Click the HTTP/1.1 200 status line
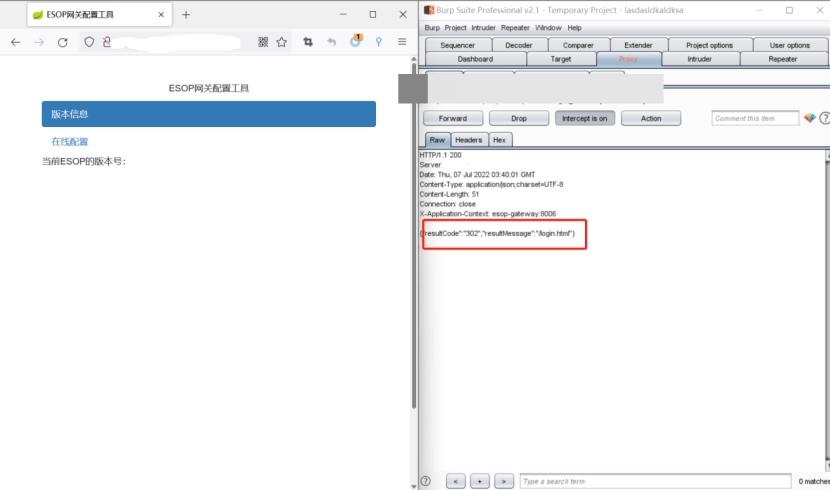The height and width of the screenshot is (490, 830). (x=441, y=155)
